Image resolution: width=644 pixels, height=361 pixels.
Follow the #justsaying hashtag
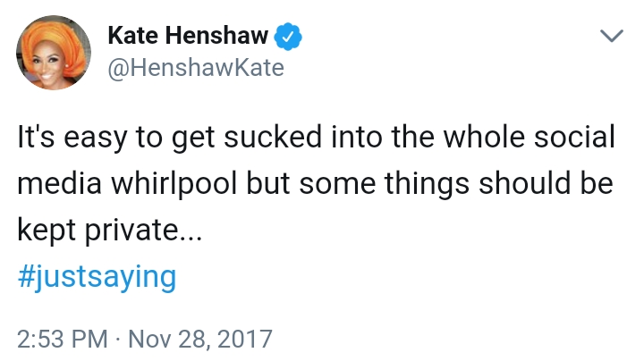point(97,276)
